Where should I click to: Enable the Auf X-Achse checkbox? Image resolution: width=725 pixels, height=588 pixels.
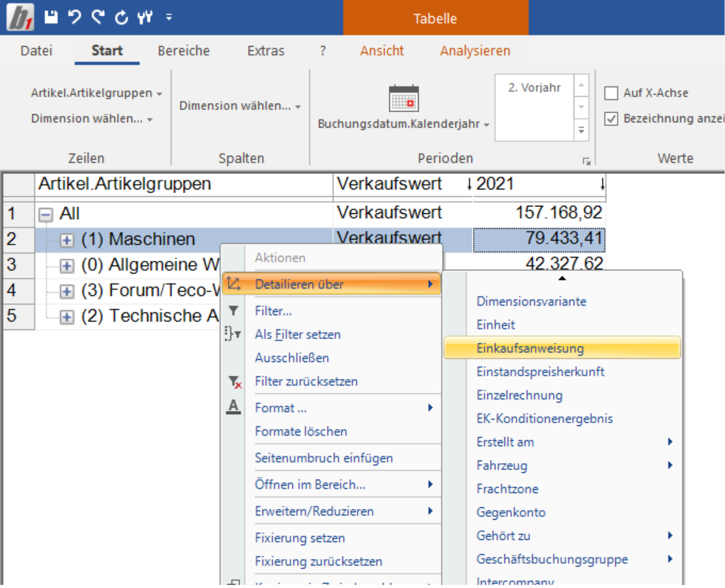click(611, 93)
